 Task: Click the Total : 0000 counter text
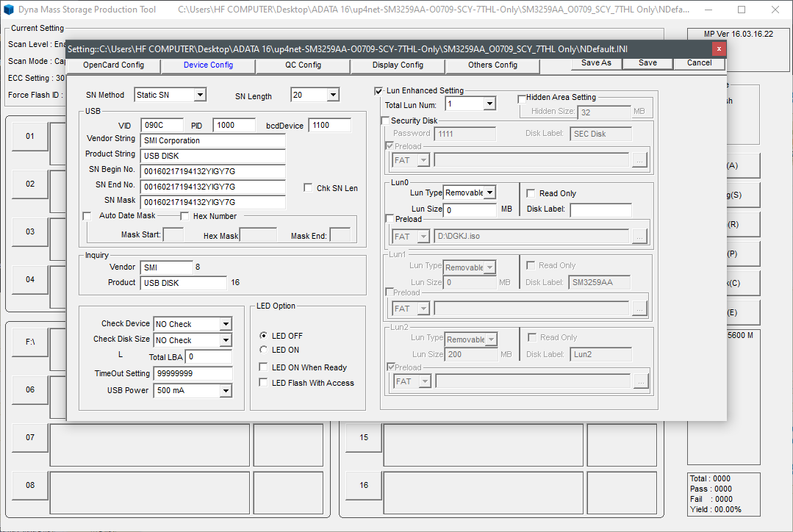(710, 478)
